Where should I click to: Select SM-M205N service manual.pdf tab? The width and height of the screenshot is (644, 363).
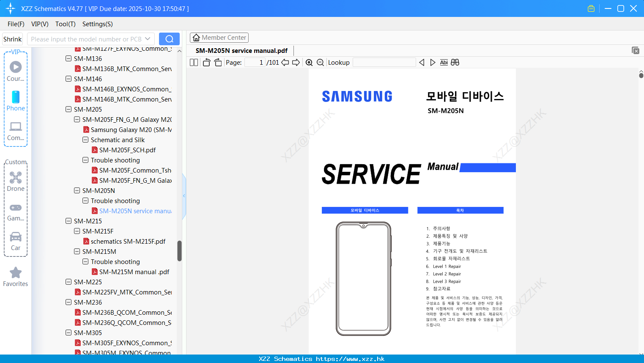(241, 50)
